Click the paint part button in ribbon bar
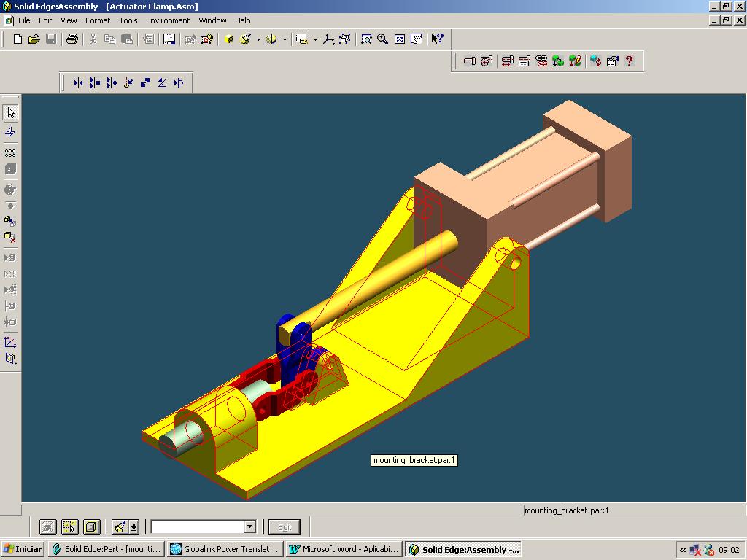This screenshot has width=747, height=560. [120, 526]
